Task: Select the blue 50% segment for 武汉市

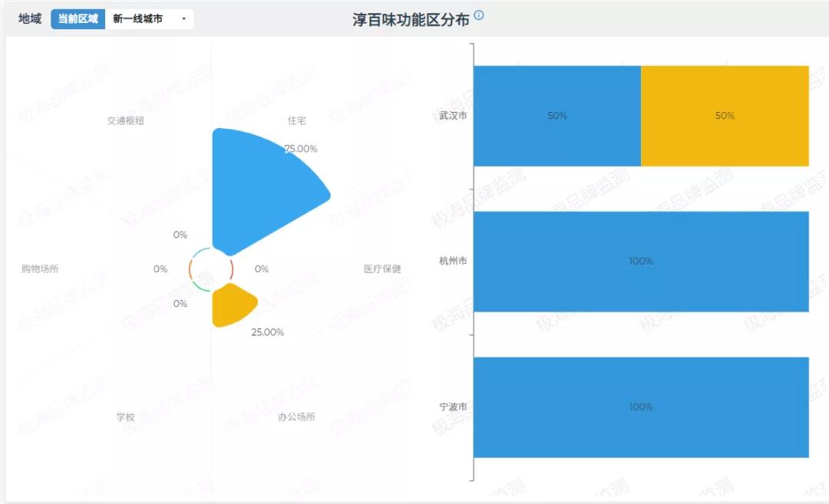Action: point(557,115)
